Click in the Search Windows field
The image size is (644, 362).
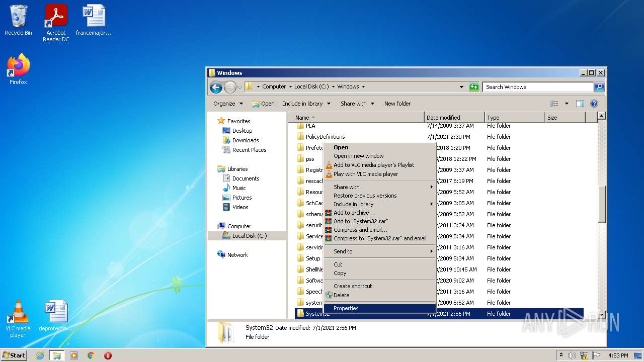coord(538,87)
